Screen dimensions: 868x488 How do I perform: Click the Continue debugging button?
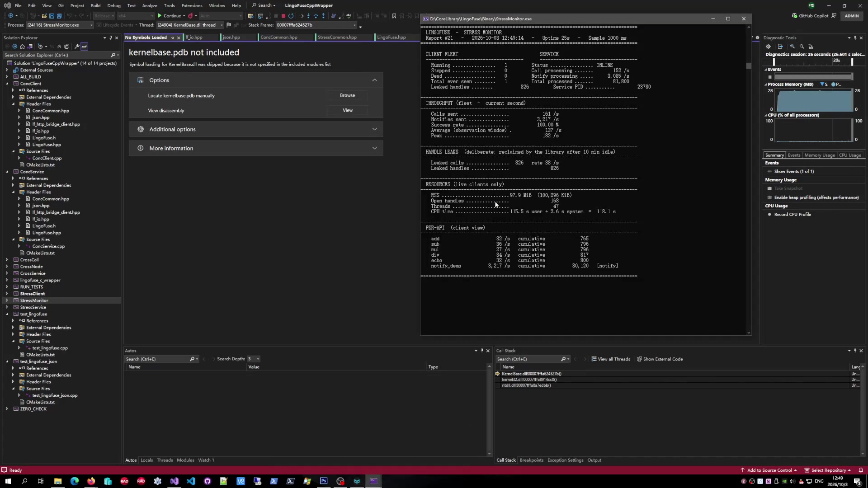point(170,16)
